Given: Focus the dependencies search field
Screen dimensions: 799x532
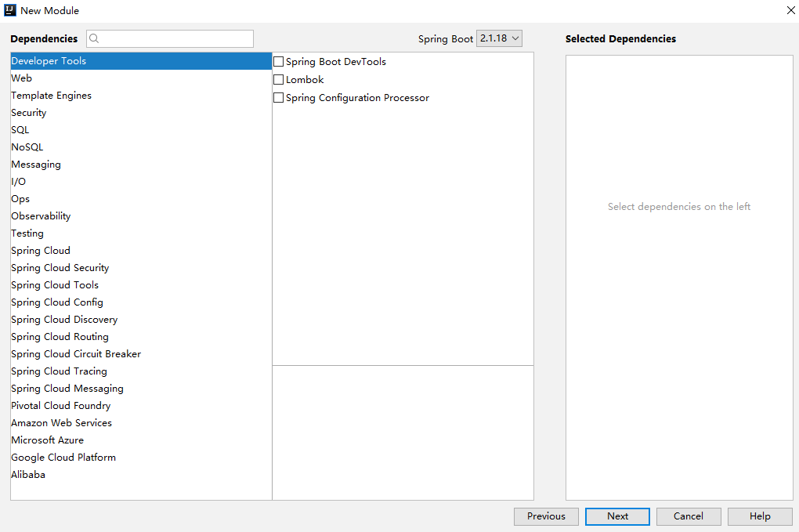Looking at the screenshot, I should point(170,38).
